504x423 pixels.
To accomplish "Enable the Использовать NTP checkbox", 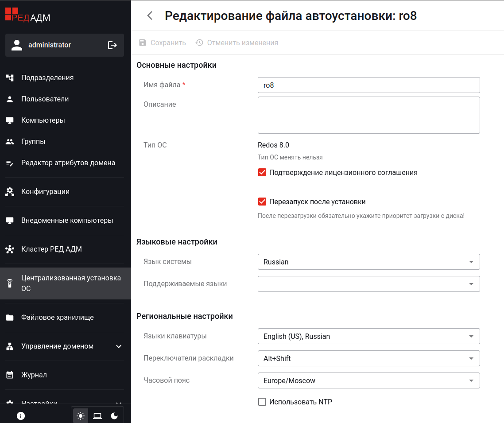I will [262, 402].
